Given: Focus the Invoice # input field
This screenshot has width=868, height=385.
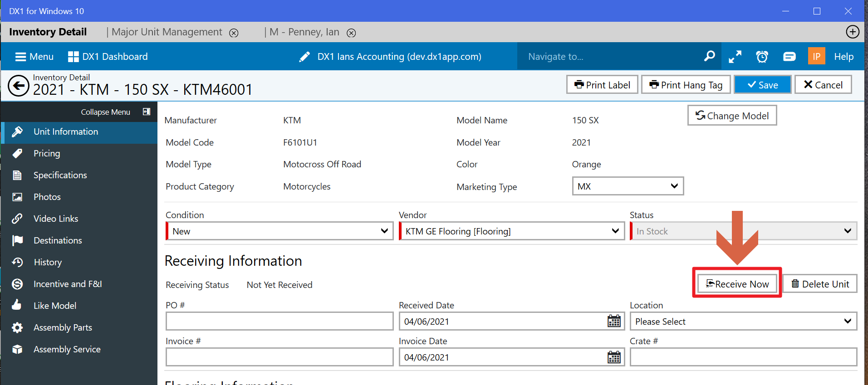Looking at the screenshot, I should click(x=280, y=357).
